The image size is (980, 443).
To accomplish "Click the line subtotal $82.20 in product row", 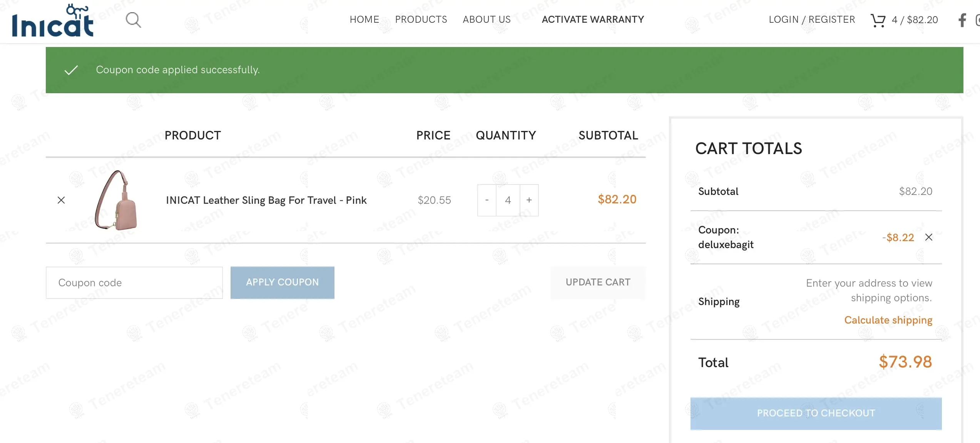I will pyautogui.click(x=617, y=199).
